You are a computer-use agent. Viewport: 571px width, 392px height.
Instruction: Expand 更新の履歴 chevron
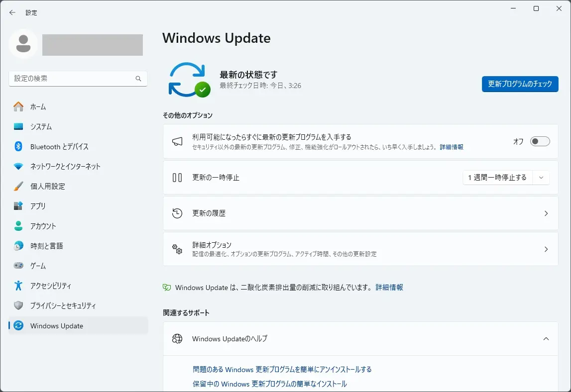pyautogui.click(x=546, y=213)
